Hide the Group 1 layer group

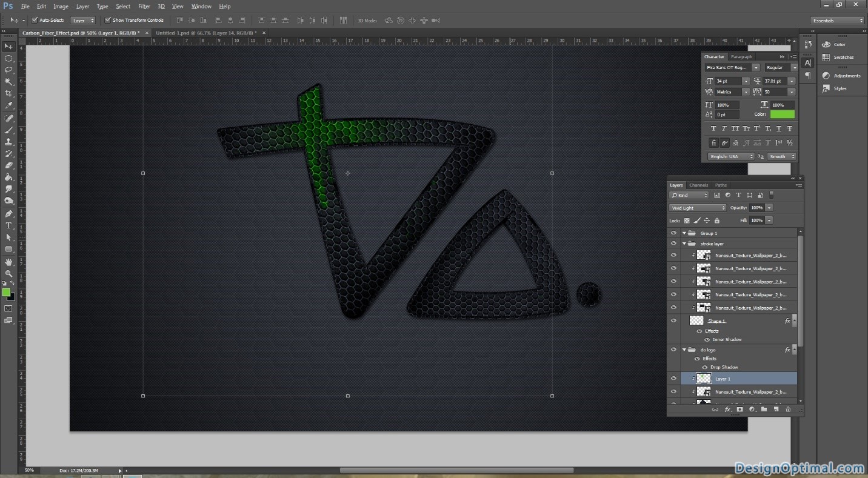point(673,233)
